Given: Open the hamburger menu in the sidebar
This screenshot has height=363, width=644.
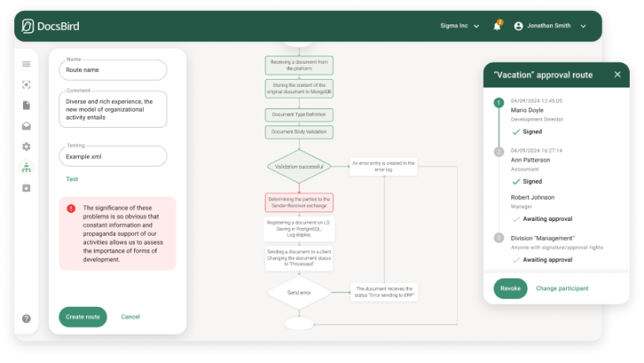Looking at the screenshot, I should 26,64.
